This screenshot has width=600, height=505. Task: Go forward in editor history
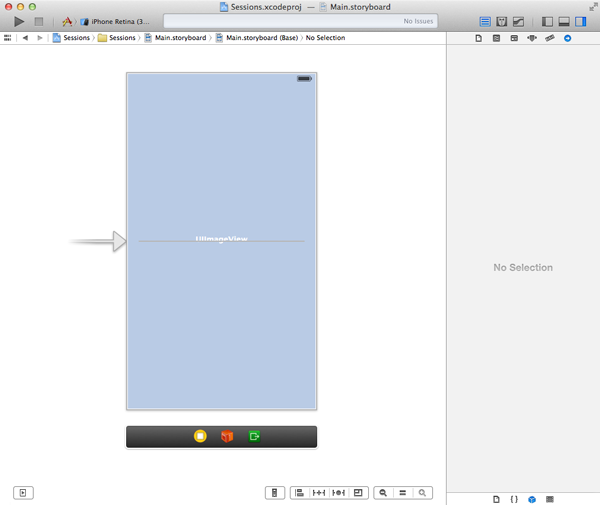(39, 38)
